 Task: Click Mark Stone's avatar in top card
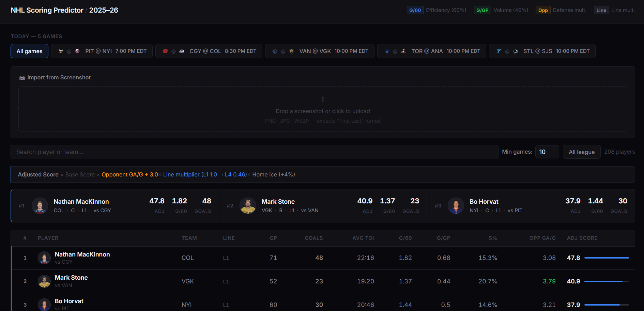248,206
